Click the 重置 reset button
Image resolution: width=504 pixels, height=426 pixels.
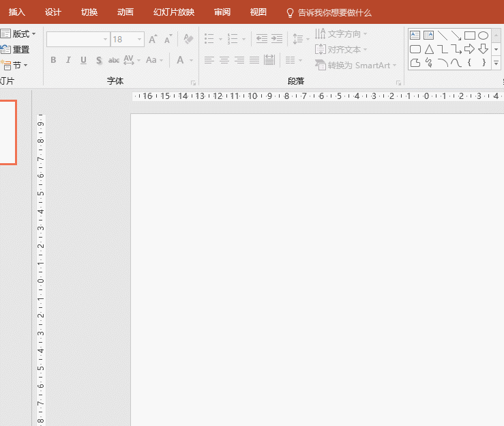pos(15,50)
